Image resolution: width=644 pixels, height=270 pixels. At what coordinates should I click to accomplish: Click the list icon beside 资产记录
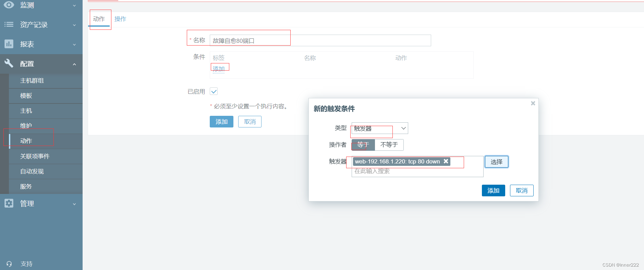click(x=9, y=24)
